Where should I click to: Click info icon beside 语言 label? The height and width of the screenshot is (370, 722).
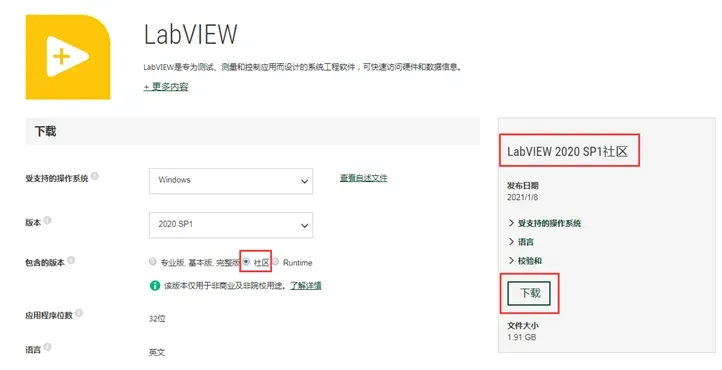(47, 347)
